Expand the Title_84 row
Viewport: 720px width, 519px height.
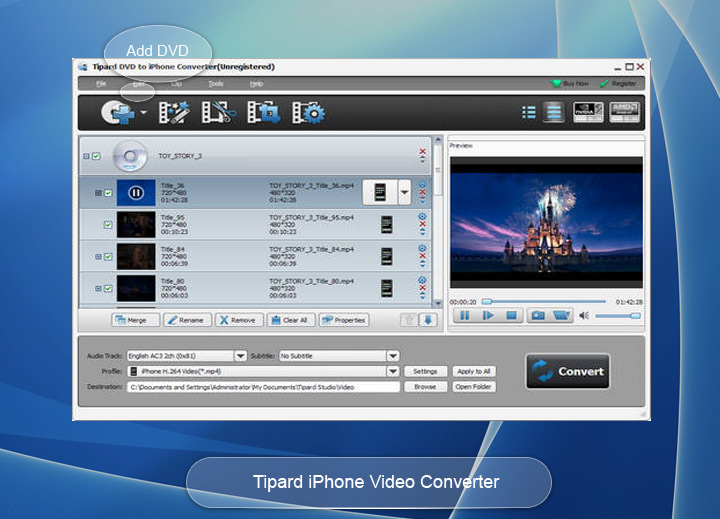(98, 257)
